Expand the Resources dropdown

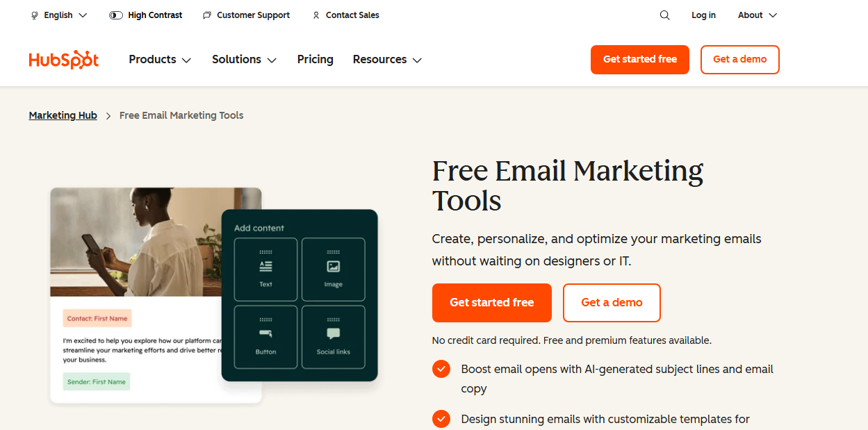click(x=387, y=60)
